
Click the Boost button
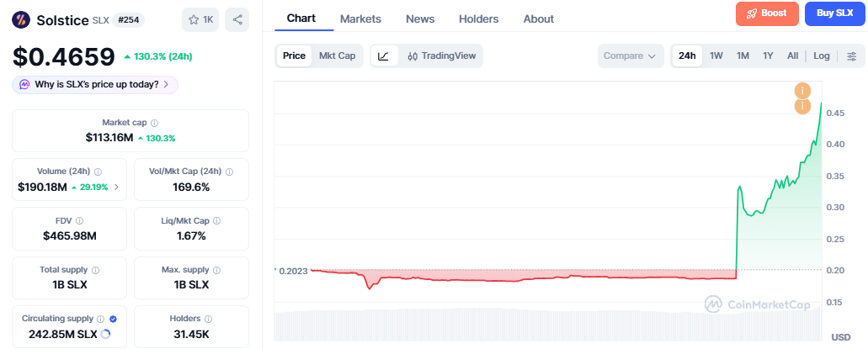pos(767,13)
